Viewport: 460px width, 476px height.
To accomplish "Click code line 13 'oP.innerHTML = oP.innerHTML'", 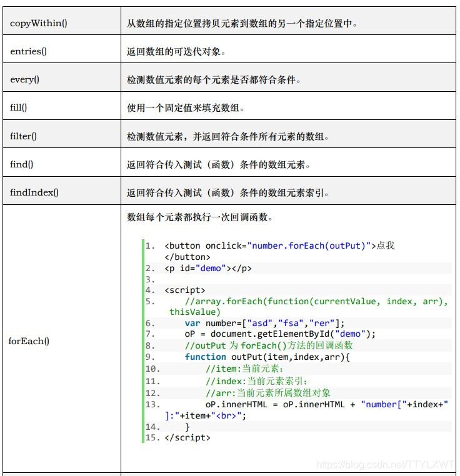I will 327,404.
